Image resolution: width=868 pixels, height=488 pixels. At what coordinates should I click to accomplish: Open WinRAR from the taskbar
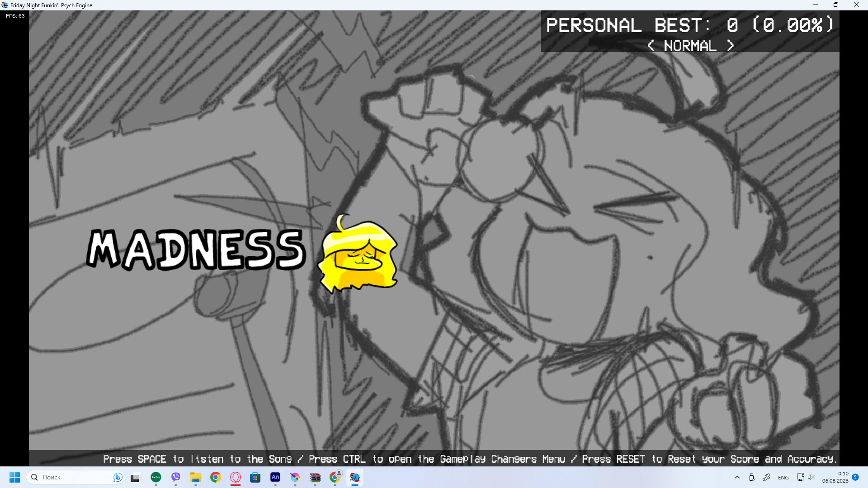(x=315, y=477)
